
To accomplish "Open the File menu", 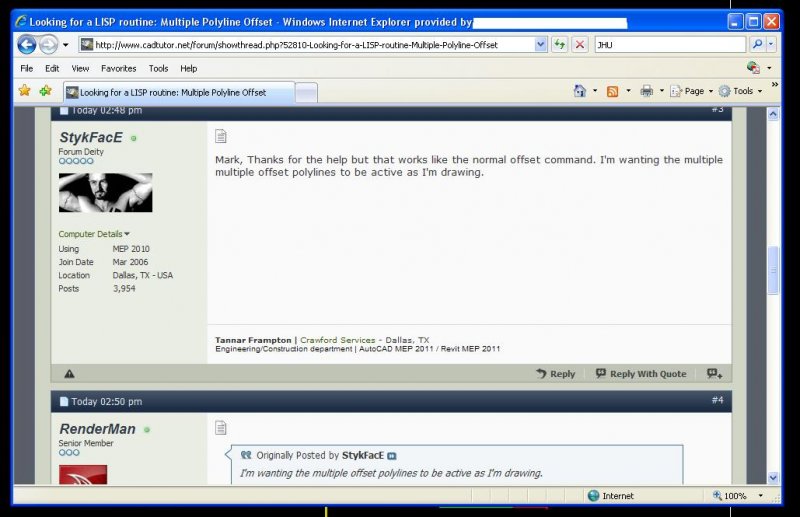I will click(27, 68).
